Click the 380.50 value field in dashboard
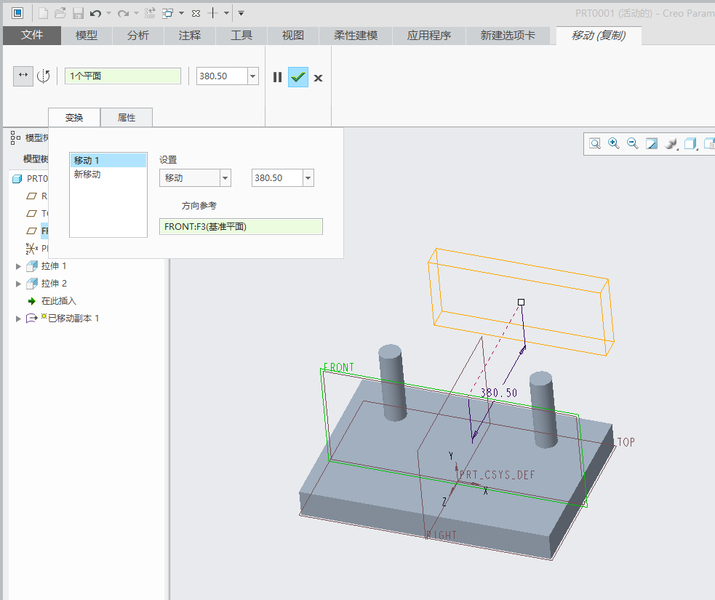 click(x=222, y=76)
